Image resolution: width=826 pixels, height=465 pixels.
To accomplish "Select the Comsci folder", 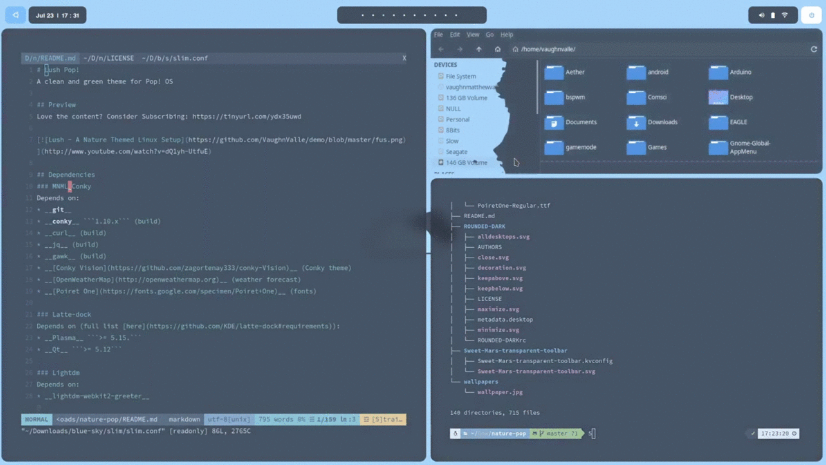I will [646, 97].
